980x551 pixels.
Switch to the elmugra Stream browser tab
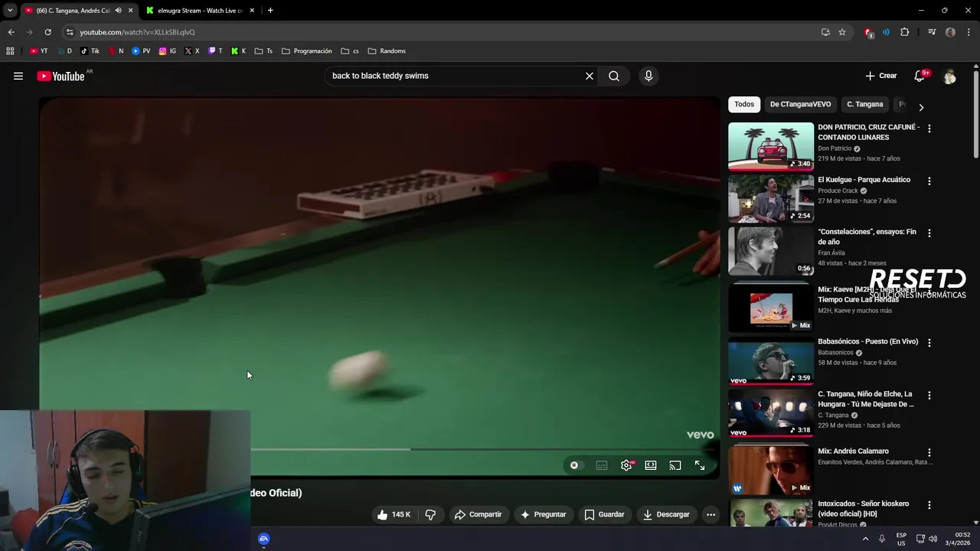201,11
